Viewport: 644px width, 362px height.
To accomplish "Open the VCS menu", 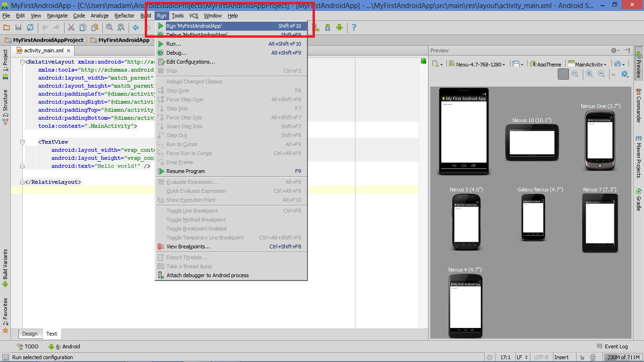I will coord(194,16).
